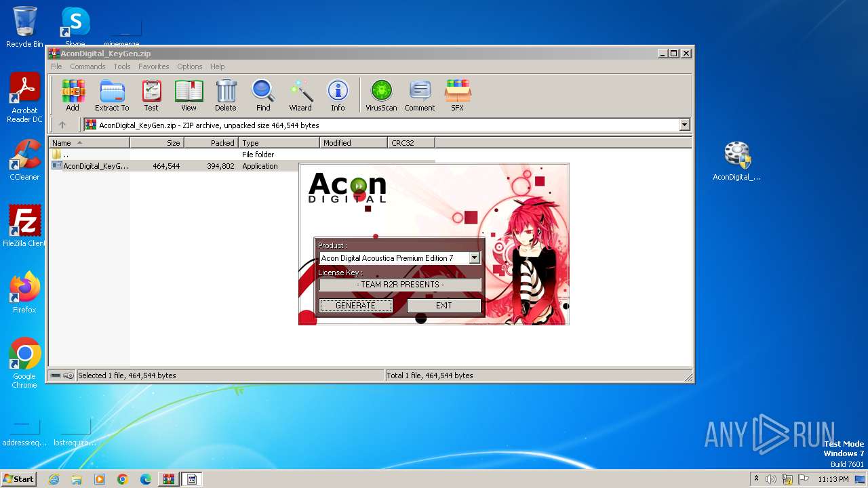This screenshot has height=488, width=868.
Task: Open the Wizard tool icon
Action: 300,95
